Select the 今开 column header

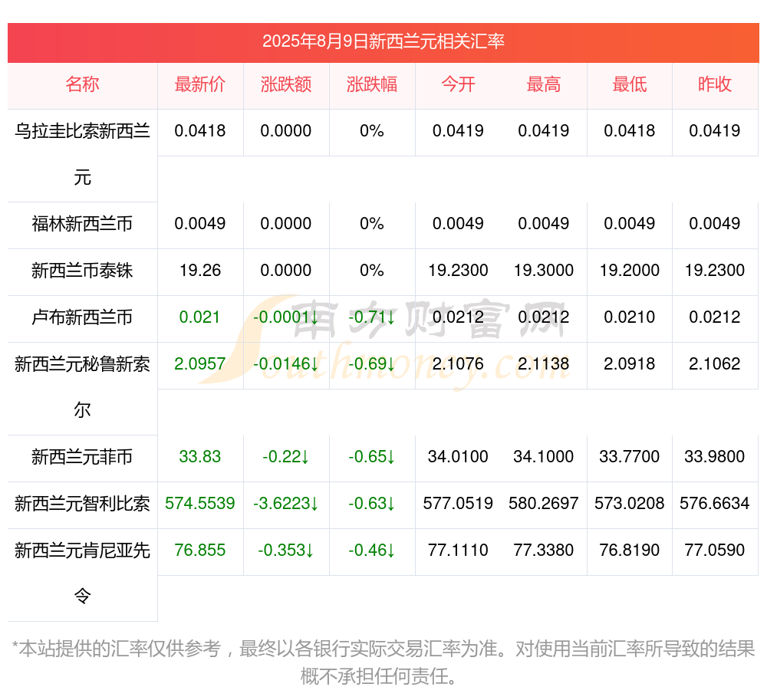tap(458, 84)
